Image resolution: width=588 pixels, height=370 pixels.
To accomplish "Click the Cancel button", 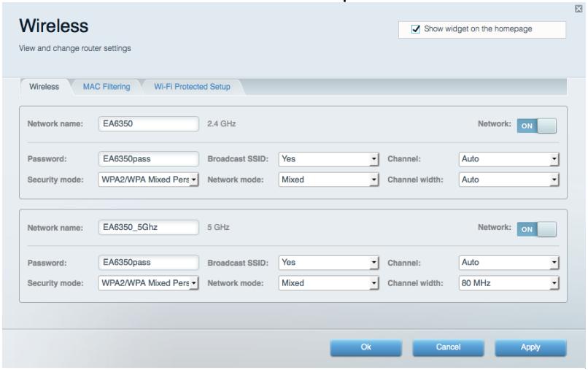I will click(448, 347).
